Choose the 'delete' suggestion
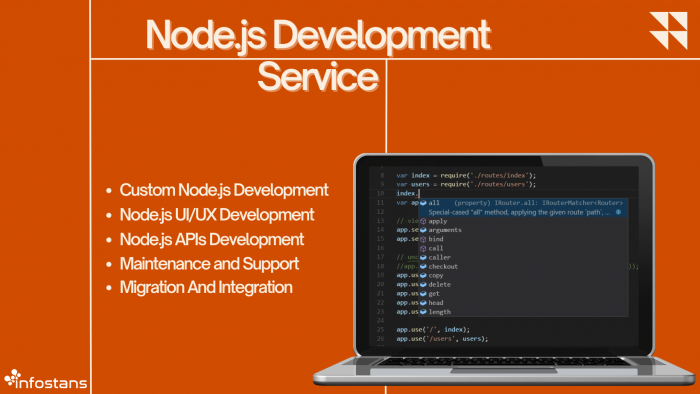Screen dimensions: 700x394 pyautogui.click(x=523, y=285)
